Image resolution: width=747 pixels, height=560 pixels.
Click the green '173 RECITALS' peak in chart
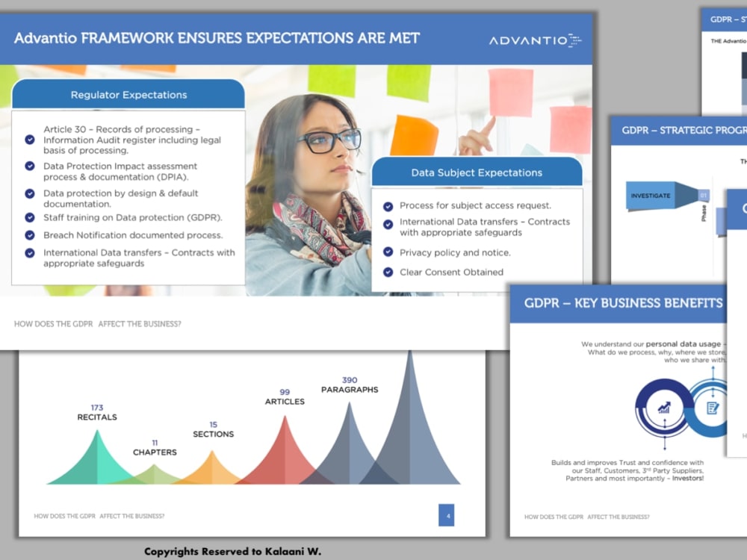click(x=97, y=462)
